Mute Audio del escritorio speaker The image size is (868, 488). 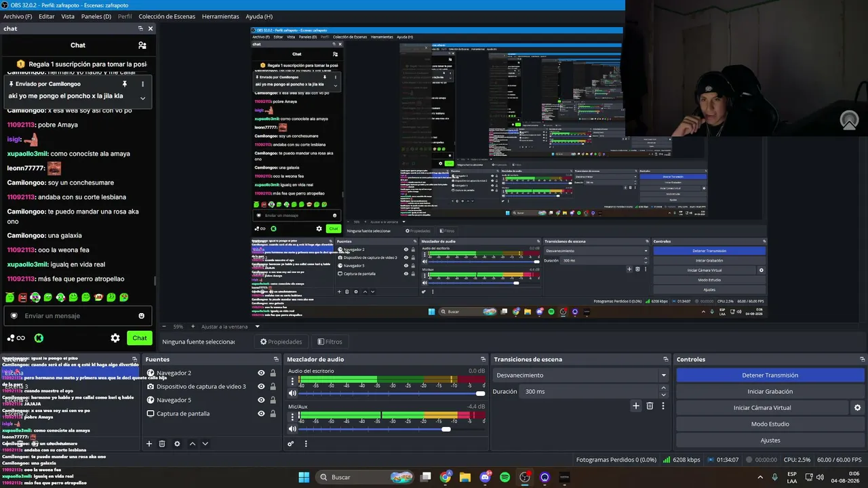292,393
